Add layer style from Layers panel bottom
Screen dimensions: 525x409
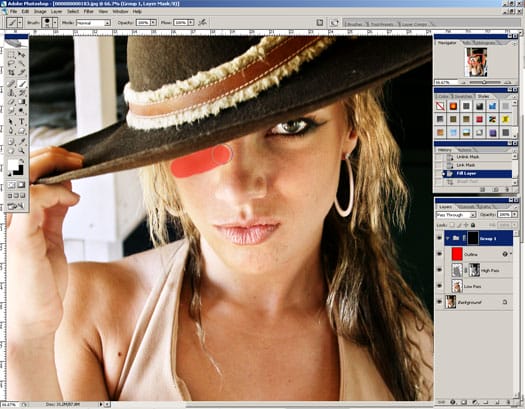coord(453,402)
